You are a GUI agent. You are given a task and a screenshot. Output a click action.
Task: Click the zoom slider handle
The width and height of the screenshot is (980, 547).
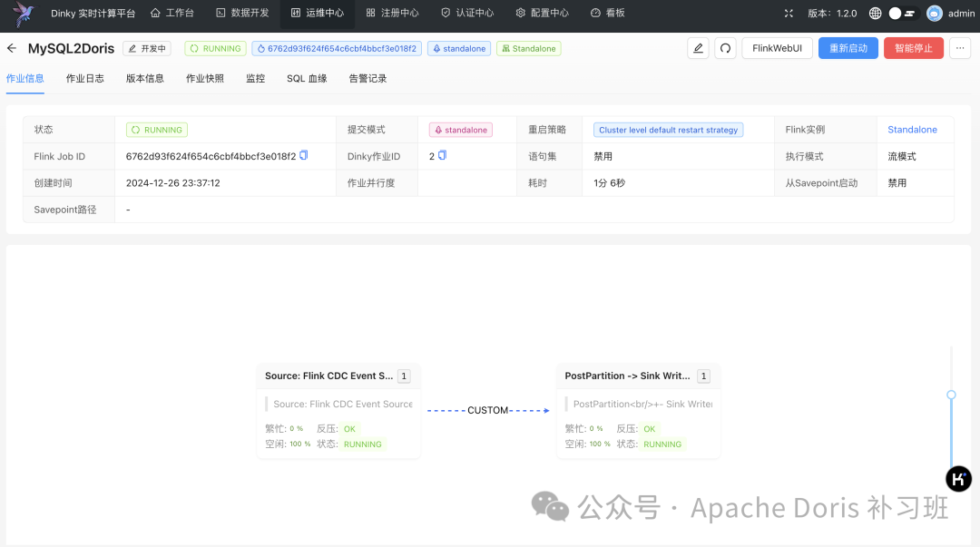[x=951, y=395]
